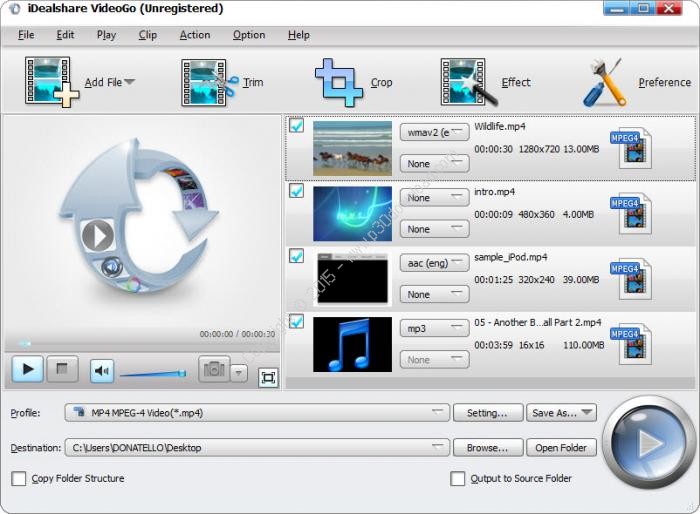Click the VideoGo logo in the preview area
The height and width of the screenshot is (514, 700).
click(x=141, y=217)
